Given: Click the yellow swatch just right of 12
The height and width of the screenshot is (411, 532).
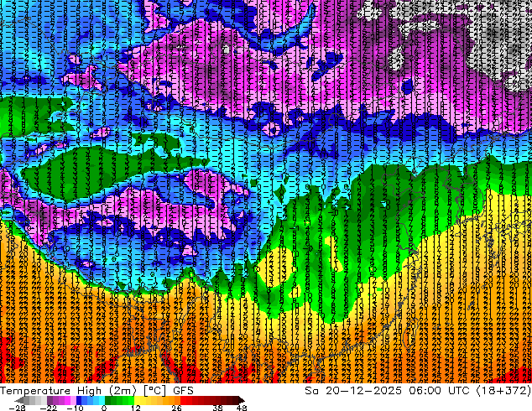Looking at the screenshot, I should tap(137, 400).
